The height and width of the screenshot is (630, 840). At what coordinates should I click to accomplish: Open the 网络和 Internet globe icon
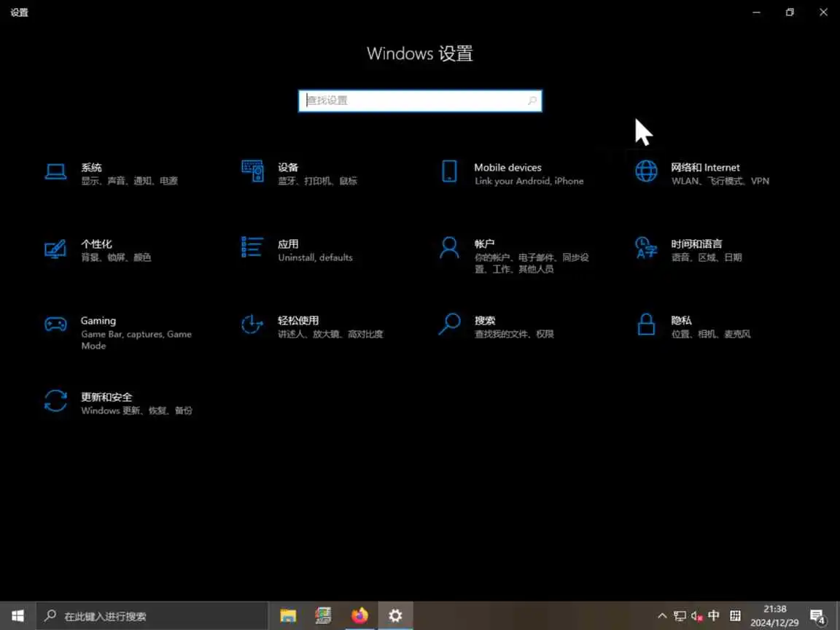click(646, 171)
